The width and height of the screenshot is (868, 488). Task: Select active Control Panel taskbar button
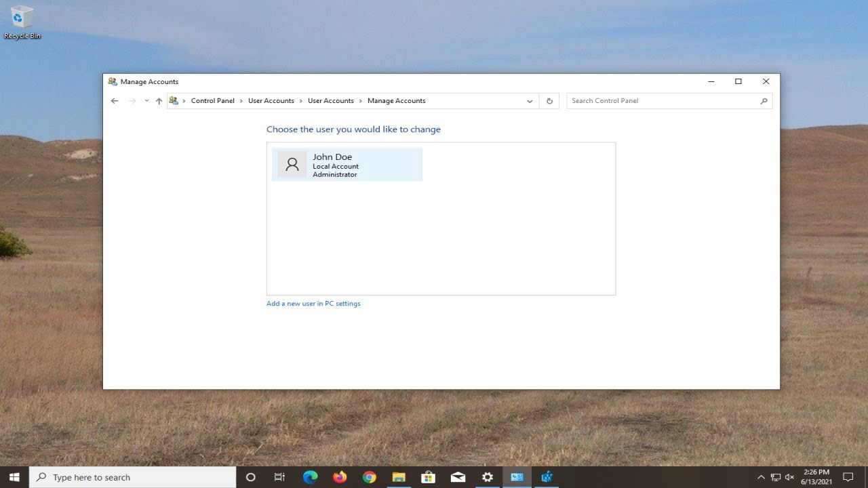click(517, 477)
